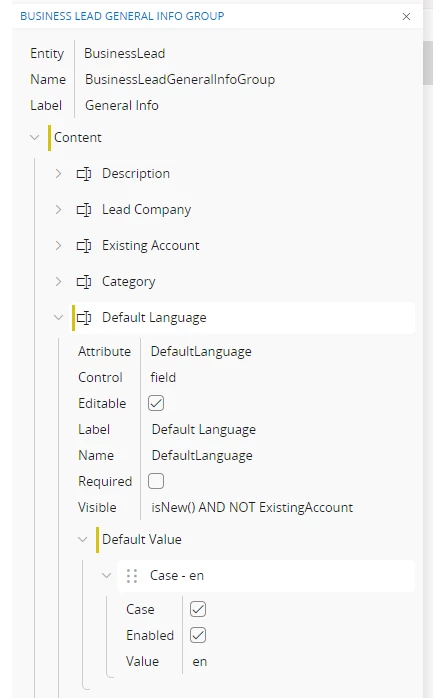Click the field icon beside Default Language
The image size is (433, 698).
(84, 318)
